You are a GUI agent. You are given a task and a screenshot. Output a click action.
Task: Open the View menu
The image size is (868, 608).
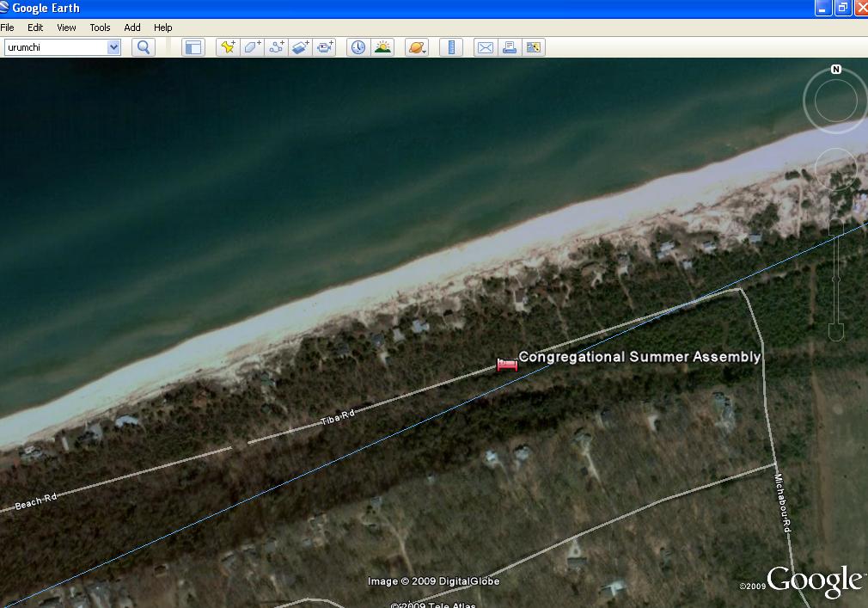[66, 28]
